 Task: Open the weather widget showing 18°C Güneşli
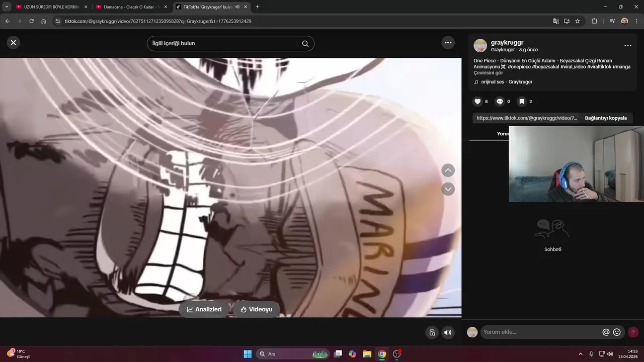[19, 354]
